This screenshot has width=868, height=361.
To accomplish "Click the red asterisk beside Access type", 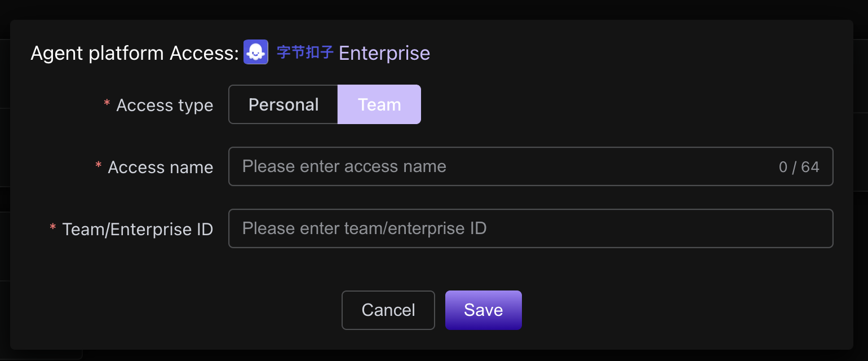I will click(x=107, y=103).
